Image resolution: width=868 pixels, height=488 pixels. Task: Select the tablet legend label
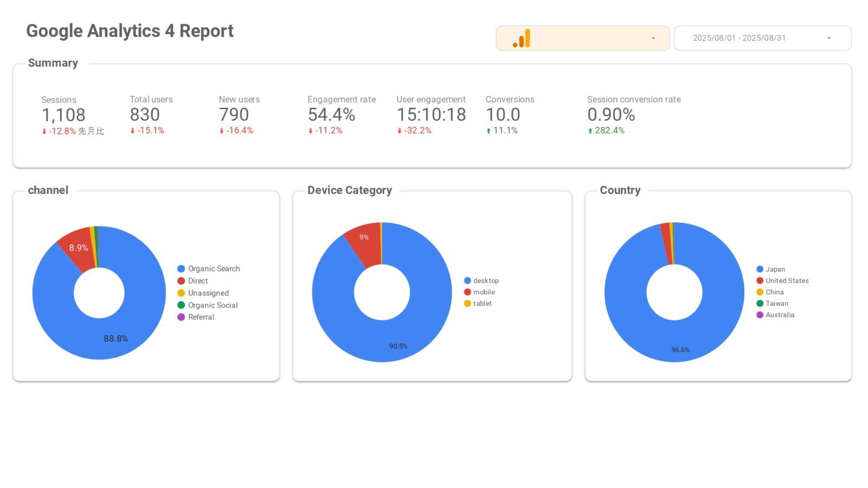482,303
